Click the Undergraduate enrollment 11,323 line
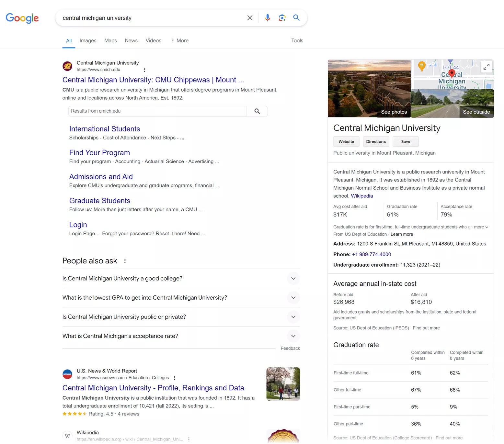 pyautogui.click(x=387, y=265)
